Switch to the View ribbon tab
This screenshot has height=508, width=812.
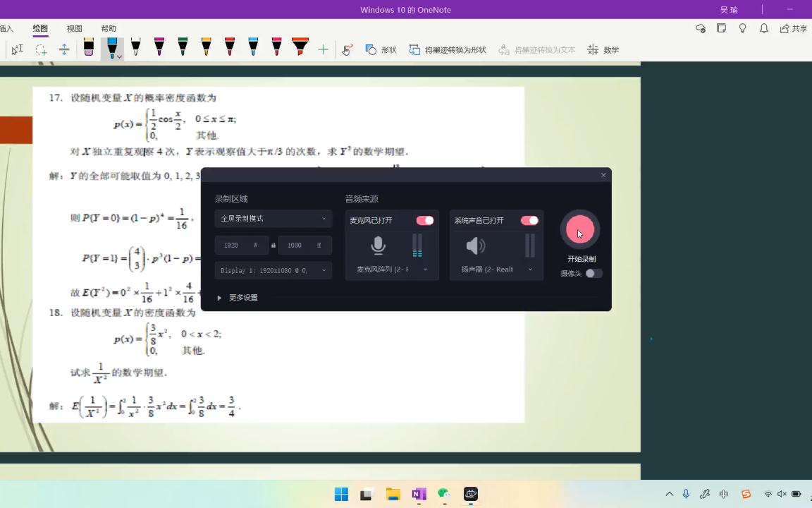pyautogui.click(x=73, y=28)
